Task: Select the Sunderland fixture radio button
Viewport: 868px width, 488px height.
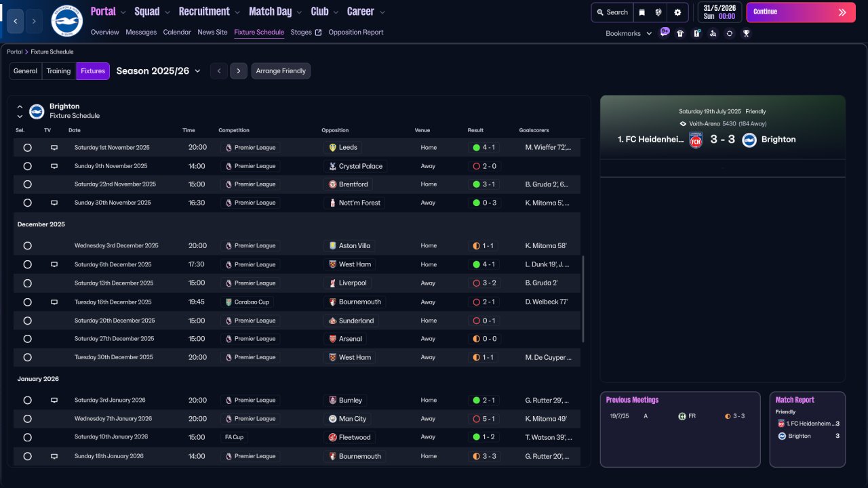Action: tap(27, 321)
